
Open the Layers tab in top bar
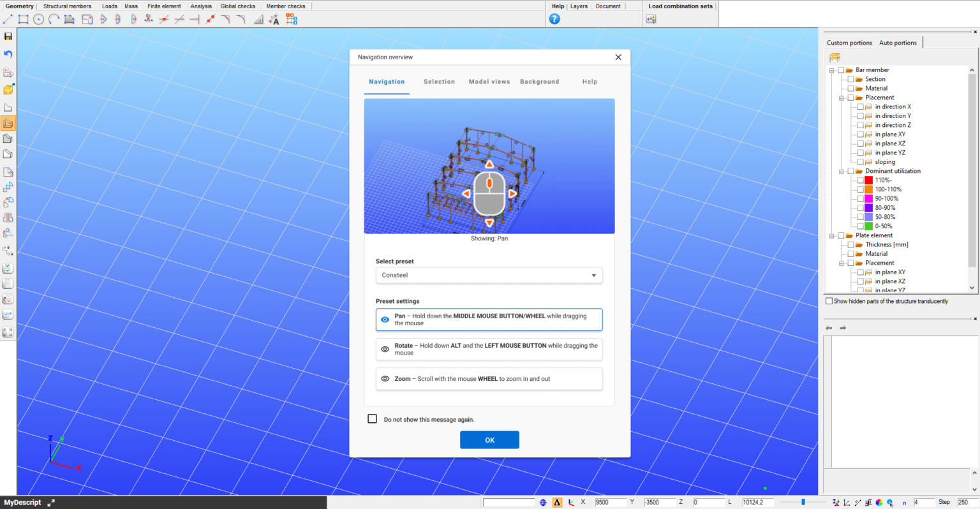tap(579, 6)
